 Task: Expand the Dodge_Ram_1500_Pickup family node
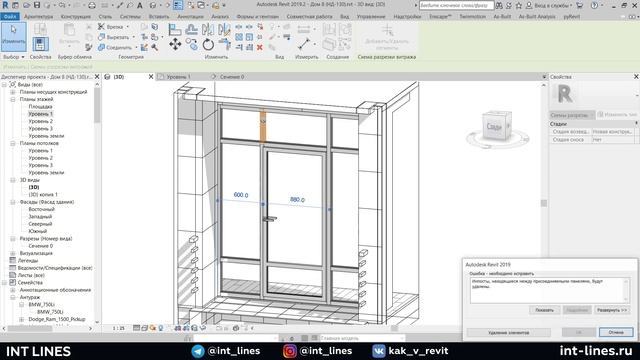(22, 319)
